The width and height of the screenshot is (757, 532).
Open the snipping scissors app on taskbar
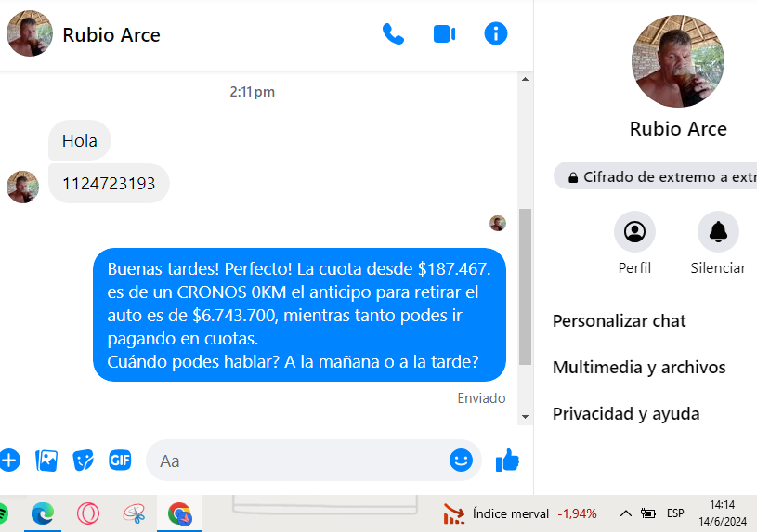[134, 513]
